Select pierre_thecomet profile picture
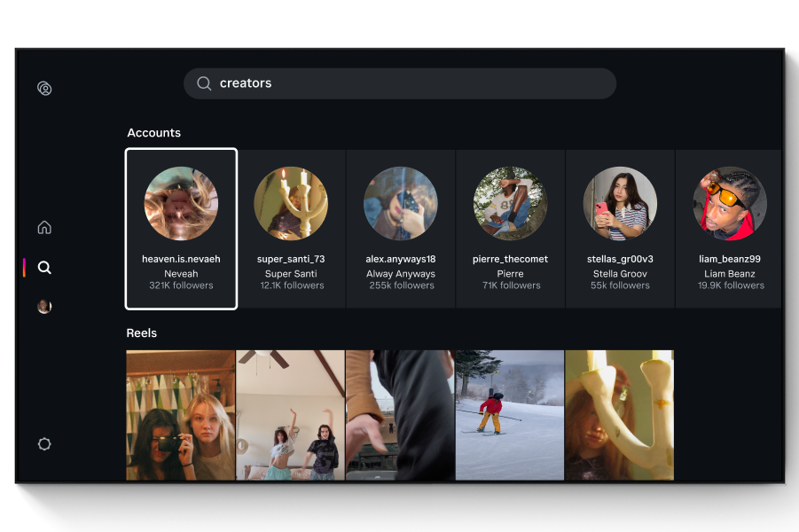This screenshot has height=532, width=799. coord(510,203)
